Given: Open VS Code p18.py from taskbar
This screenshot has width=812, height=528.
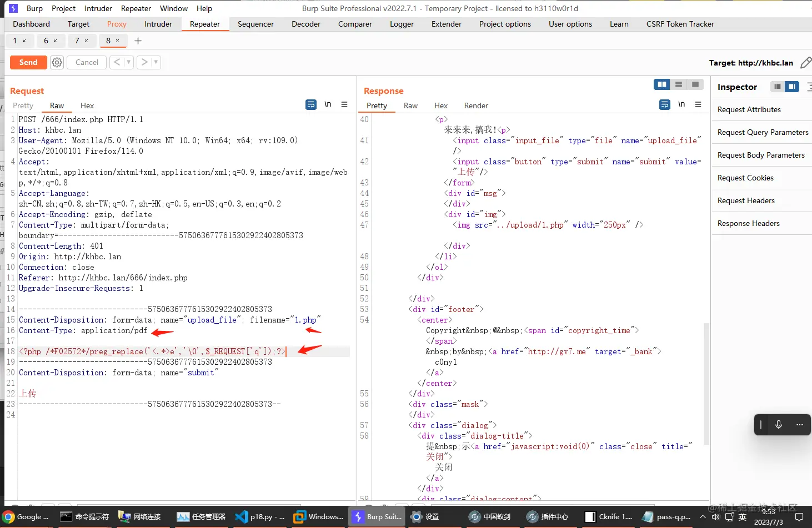Looking at the screenshot, I should 259,517.
